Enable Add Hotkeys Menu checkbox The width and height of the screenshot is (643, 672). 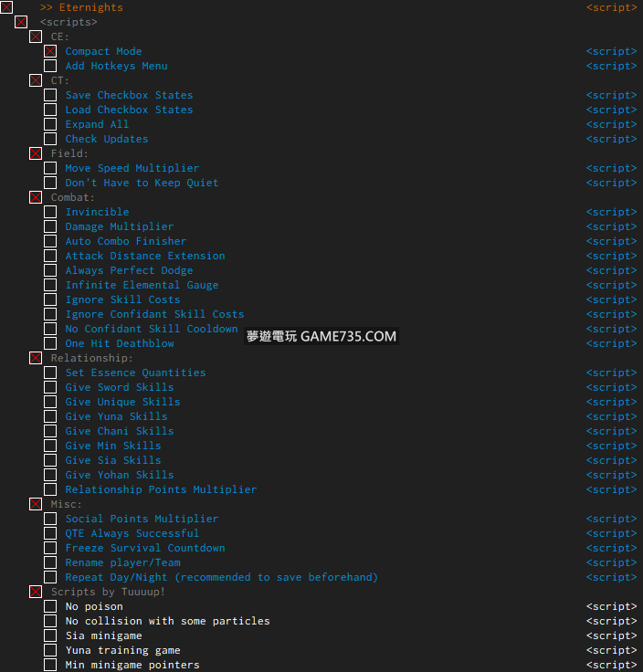pyautogui.click(x=50, y=66)
